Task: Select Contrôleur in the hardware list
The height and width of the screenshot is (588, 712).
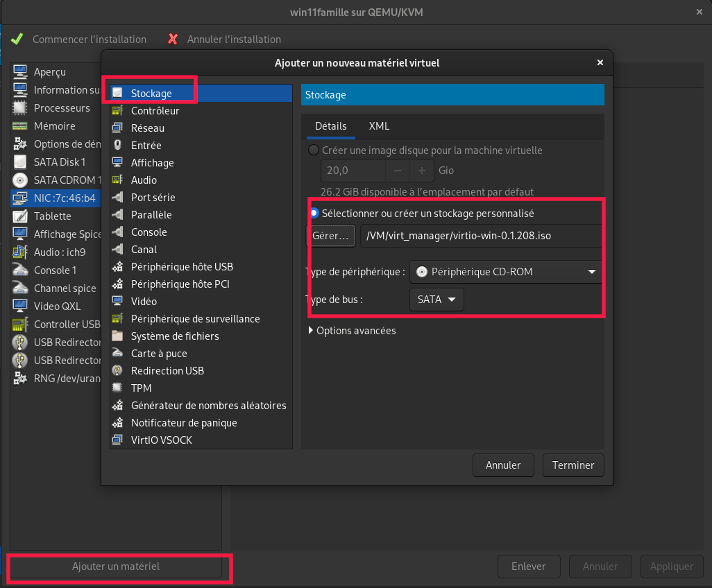Action: pyautogui.click(x=155, y=111)
